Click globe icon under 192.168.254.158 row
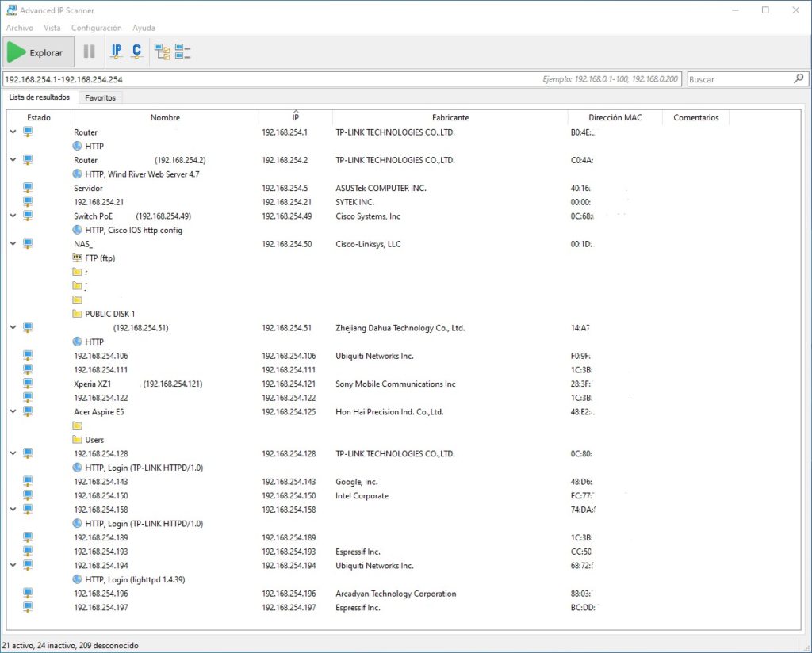This screenshot has height=653, width=812. click(77, 523)
